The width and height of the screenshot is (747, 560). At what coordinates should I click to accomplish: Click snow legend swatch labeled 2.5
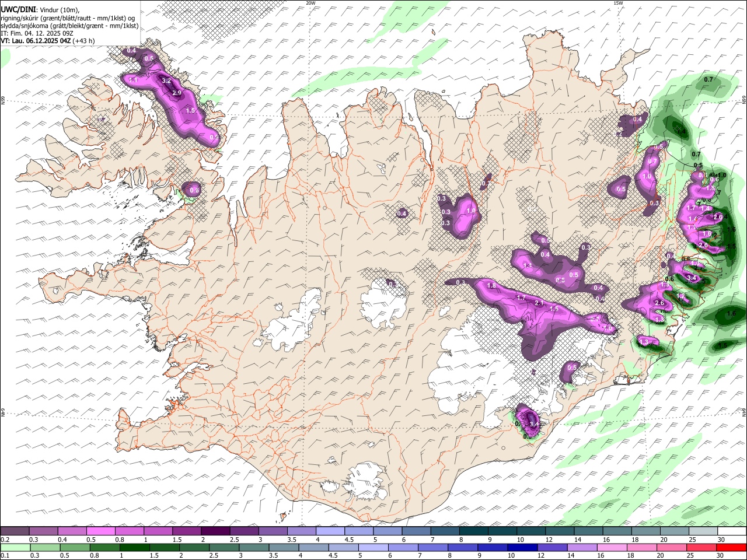(x=244, y=531)
